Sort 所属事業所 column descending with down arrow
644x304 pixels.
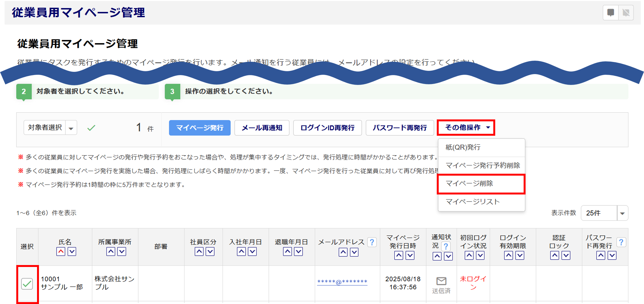[x=122, y=252]
